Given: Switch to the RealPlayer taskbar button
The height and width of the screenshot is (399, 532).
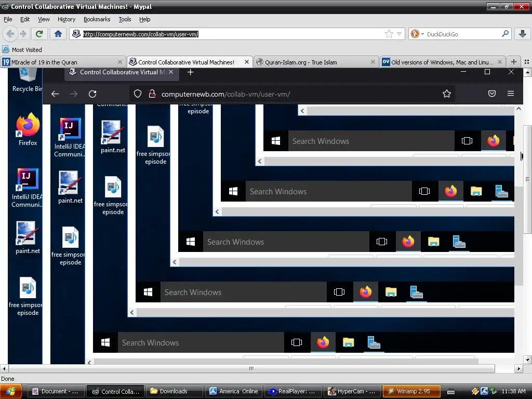Looking at the screenshot, I should [x=293, y=391].
